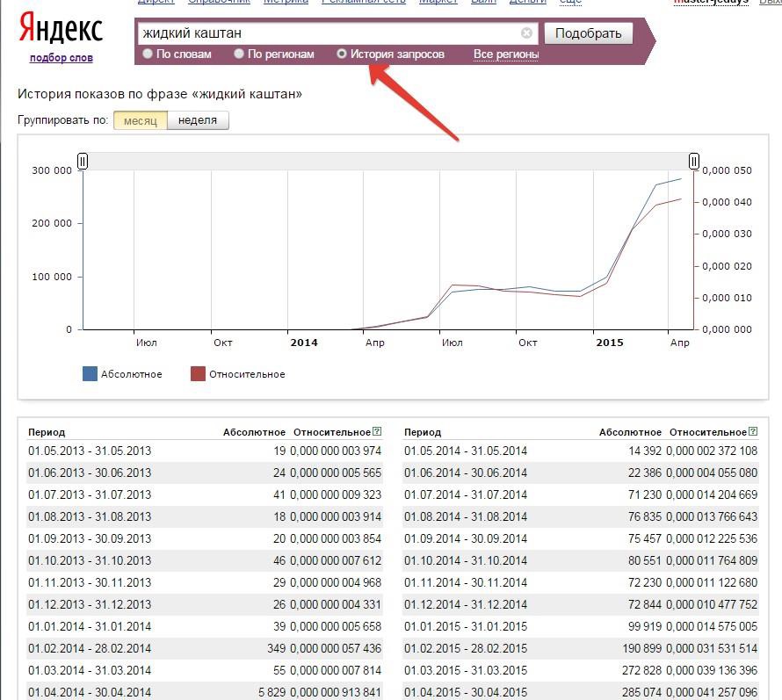Click period «01.08.2013 - 31.08.2013»

(90, 516)
